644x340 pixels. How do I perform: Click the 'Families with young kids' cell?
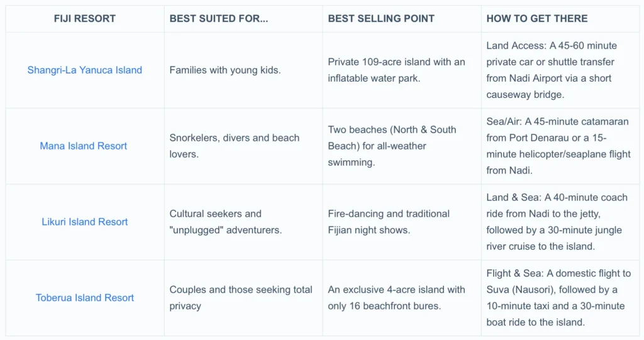225,70
